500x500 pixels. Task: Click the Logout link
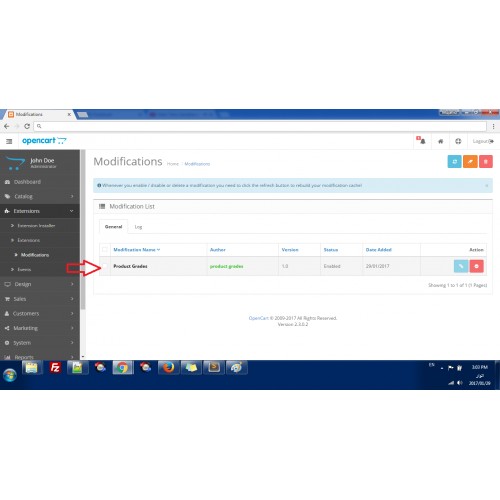point(483,141)
